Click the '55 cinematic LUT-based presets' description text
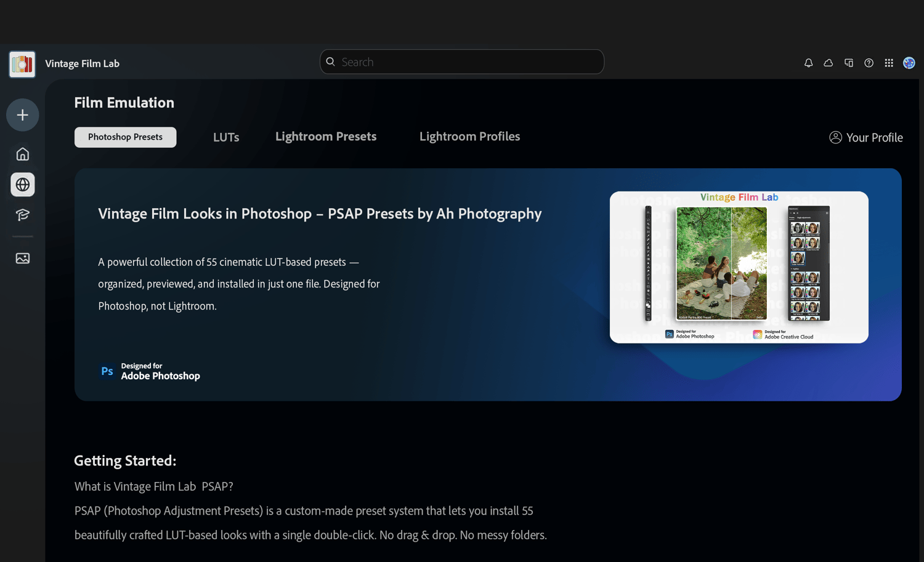 coord(239,284)
